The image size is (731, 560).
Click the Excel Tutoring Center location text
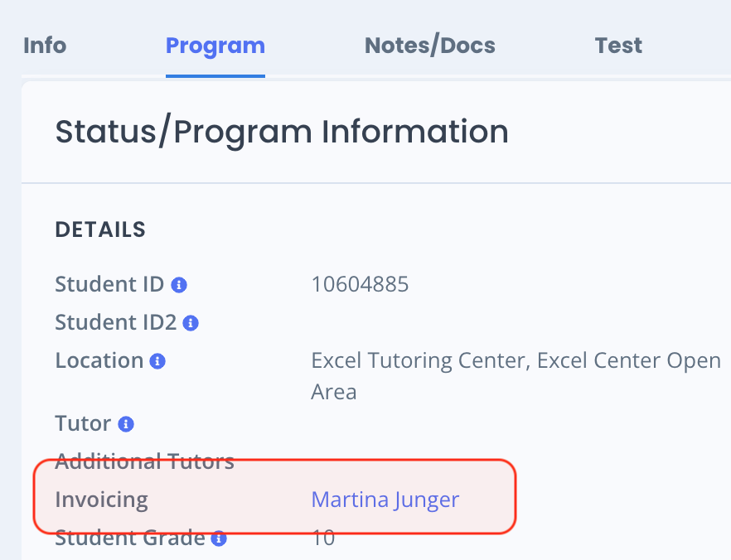point(516,376)
